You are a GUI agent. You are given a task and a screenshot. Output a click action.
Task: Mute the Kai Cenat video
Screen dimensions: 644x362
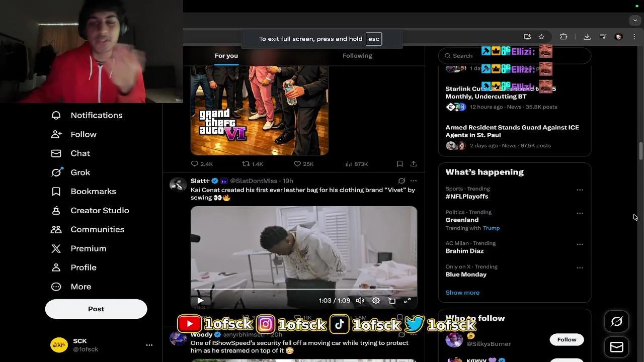(x=360, y=301)
